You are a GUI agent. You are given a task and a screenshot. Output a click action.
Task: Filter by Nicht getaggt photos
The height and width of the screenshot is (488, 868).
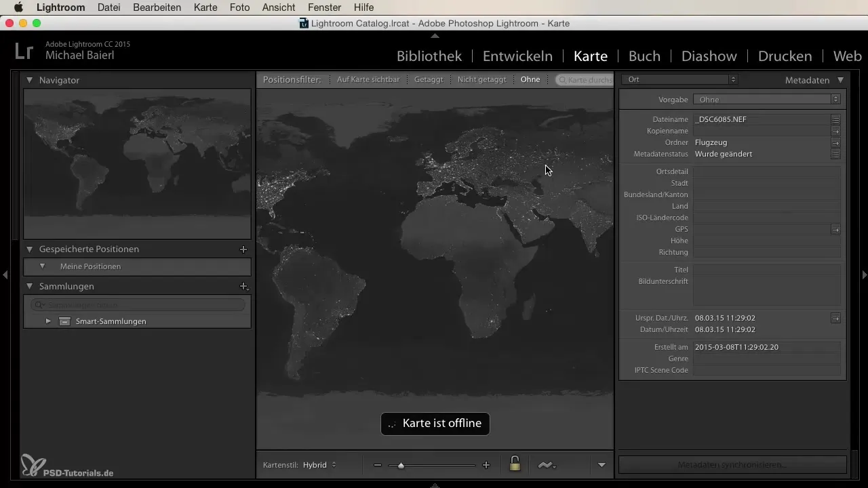point(481,79)
